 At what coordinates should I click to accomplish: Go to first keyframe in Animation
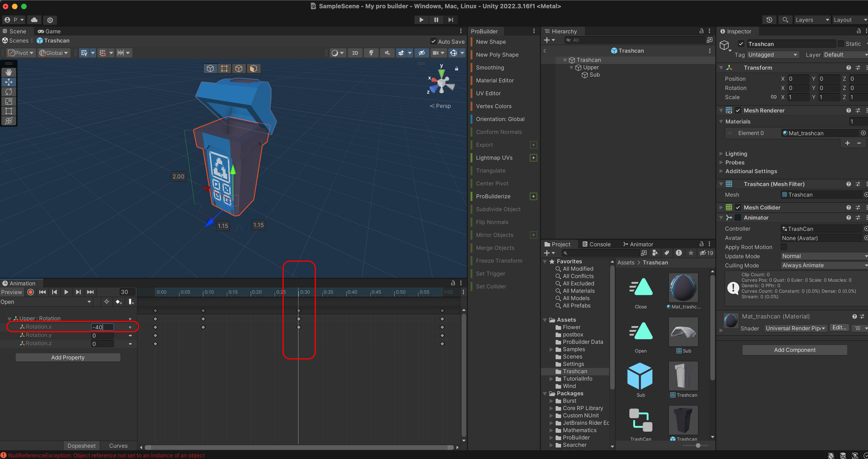coord(43,292)
